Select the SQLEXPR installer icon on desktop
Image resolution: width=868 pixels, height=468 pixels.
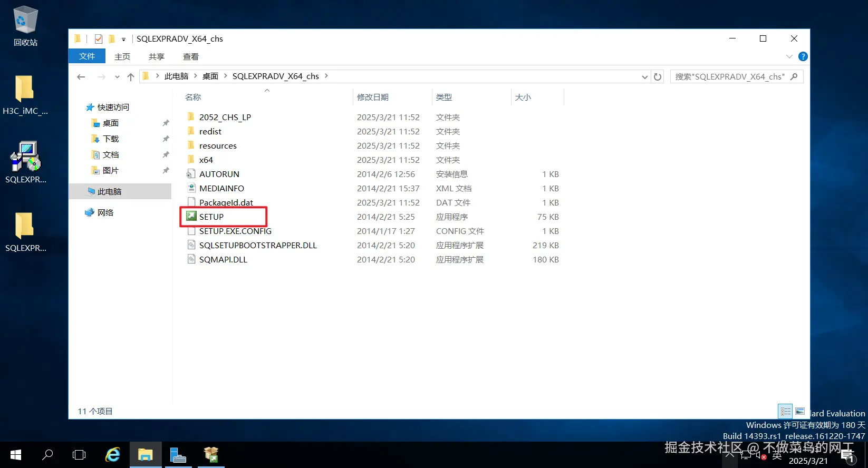(x=25, y=162)
